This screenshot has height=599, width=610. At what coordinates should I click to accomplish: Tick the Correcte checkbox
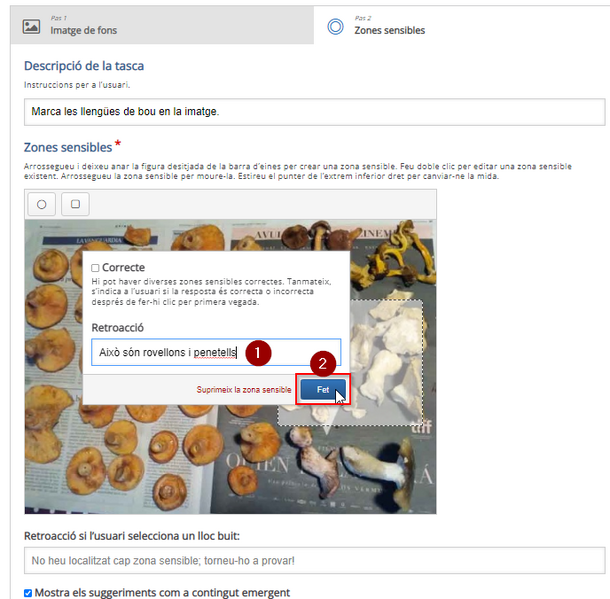pos(95,268)
